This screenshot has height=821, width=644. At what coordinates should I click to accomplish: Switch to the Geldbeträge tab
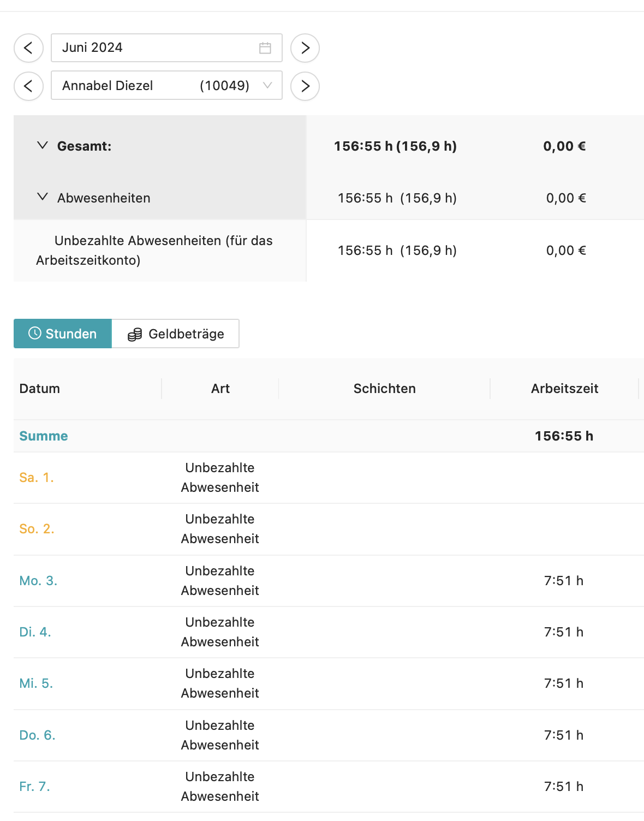[x=176, y=334]
